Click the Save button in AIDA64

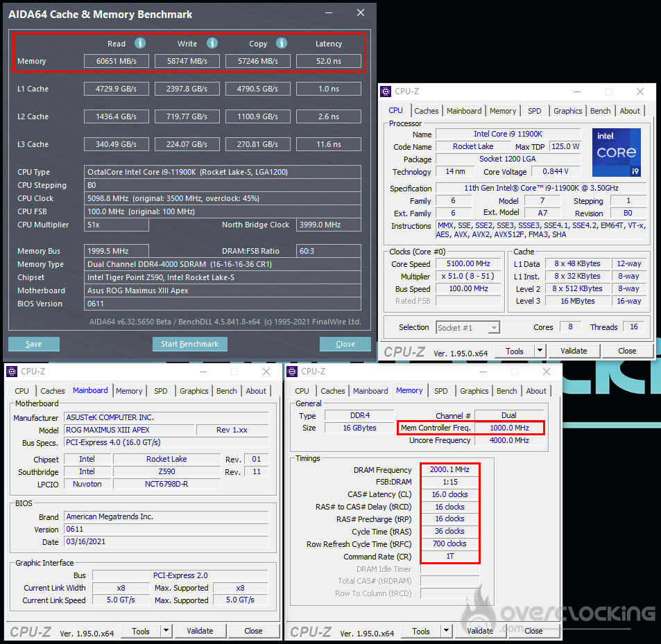(x=34, y=344)
